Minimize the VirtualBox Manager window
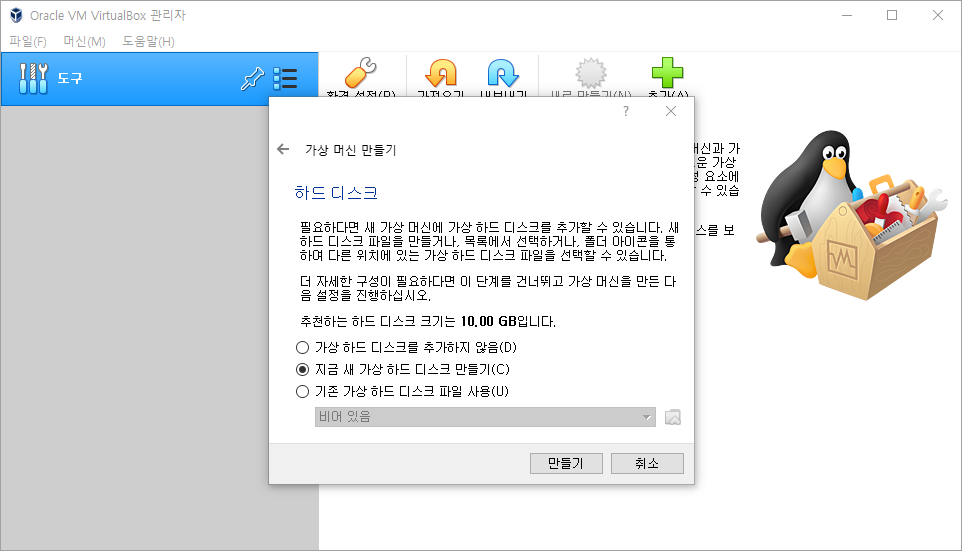The height and width of the screenshot is (551, 962). click(x=847, y=15)
